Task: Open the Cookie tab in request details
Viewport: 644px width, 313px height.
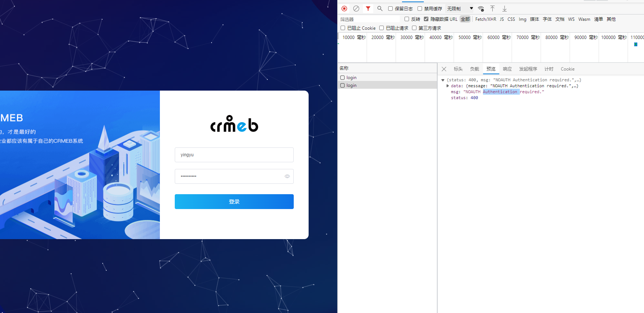Action: [567, 69]
